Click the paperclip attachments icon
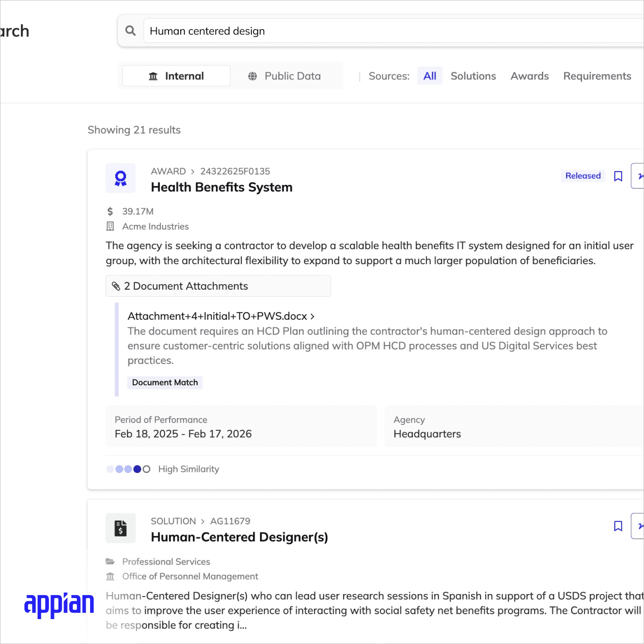 tap(116, 286)
